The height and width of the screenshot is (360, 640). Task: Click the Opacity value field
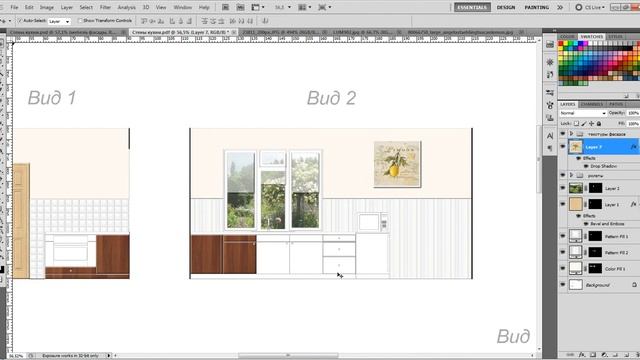pyautogui.click(x=633, y=113)
